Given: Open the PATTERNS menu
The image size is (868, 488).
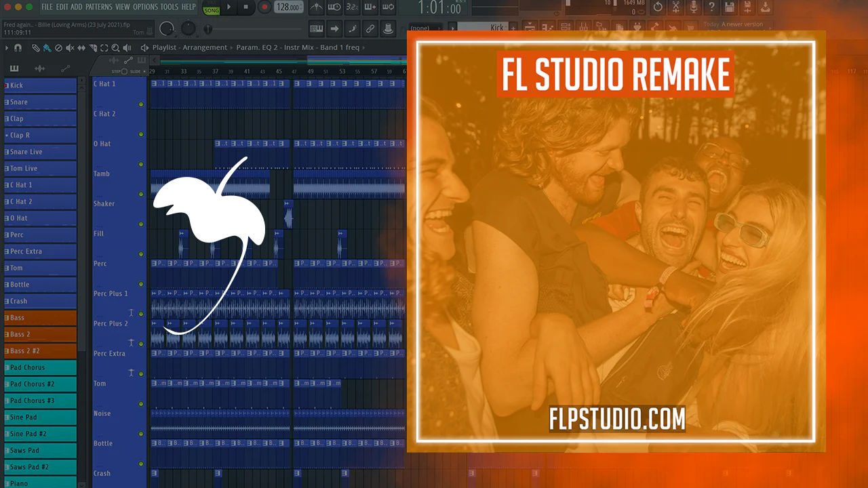Looking at the screenshot, I should tap(99, 7).
